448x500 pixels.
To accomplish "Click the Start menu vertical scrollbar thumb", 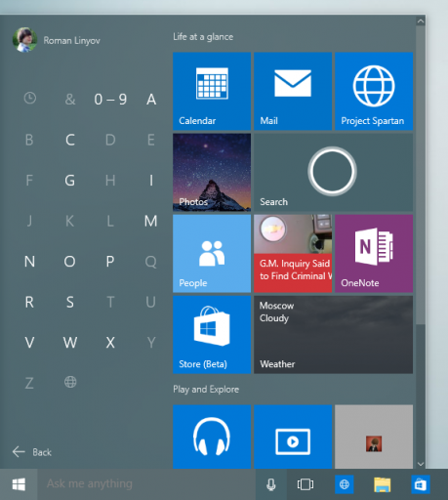I will click(x=421, y=175).
